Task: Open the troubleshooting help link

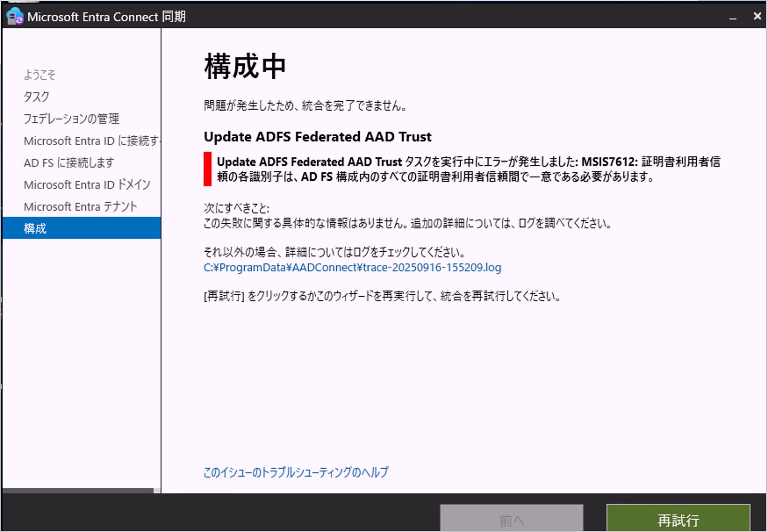Action: tap(295, 473)
